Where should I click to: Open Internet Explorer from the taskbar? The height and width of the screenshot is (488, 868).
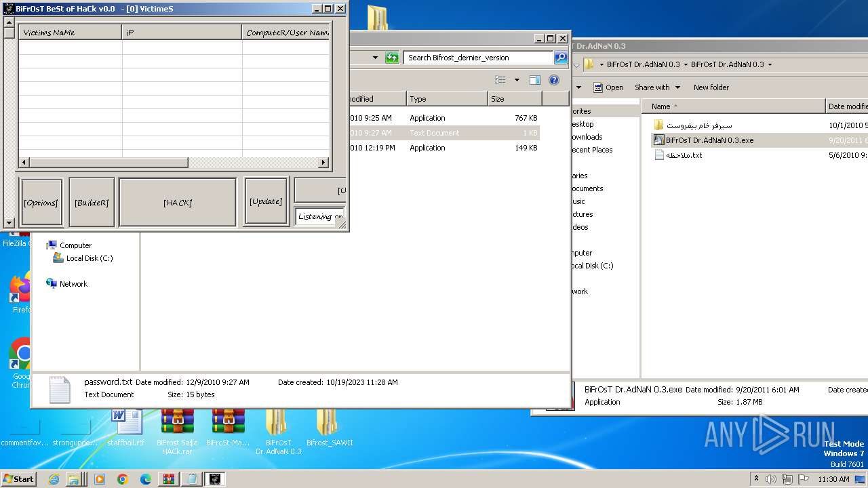[54, 479]
